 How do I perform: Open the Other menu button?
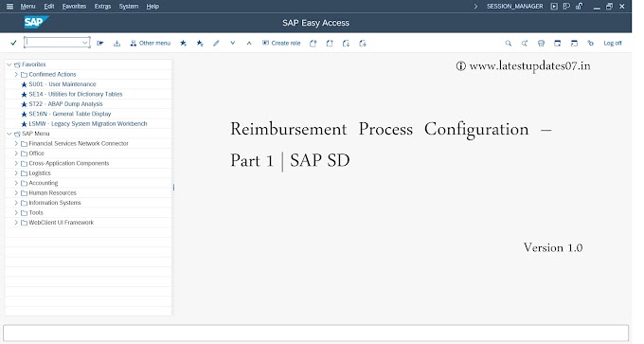point(151,44)
